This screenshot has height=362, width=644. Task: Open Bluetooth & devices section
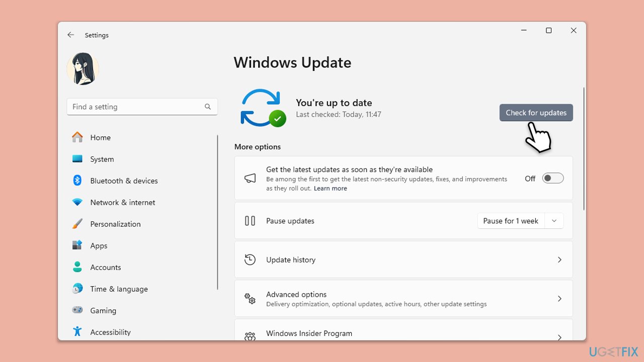(x=124, y=180)
